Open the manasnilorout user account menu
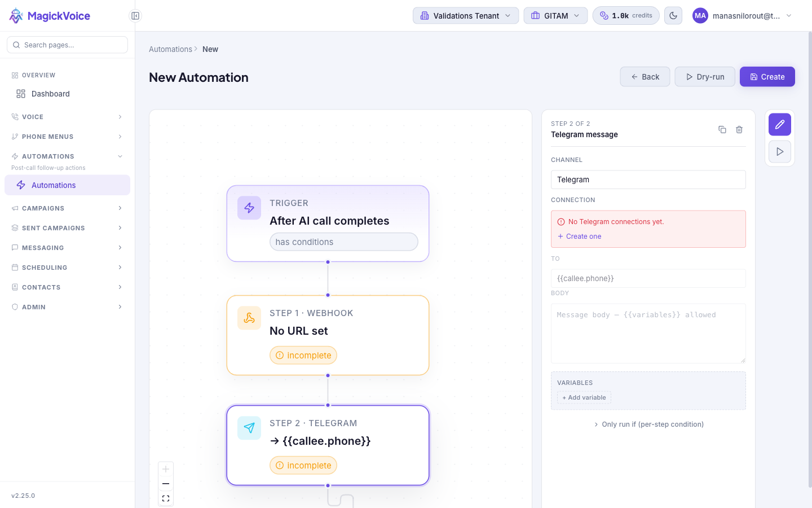 743,16
